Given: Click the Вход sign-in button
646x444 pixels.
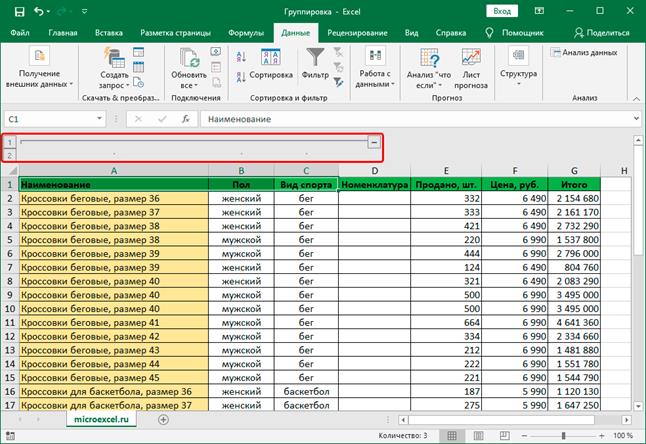Looking at the screenshot, I should (502, 11).
